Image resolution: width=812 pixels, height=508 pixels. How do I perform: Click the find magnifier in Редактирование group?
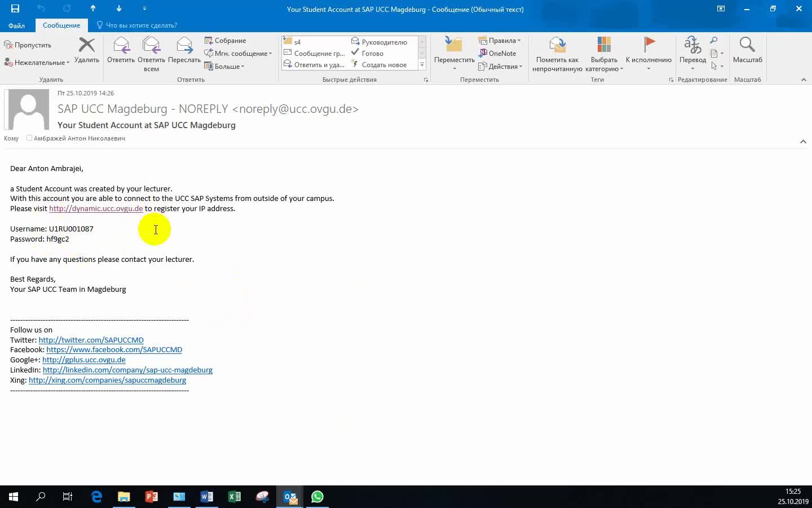tap(714, 41)
